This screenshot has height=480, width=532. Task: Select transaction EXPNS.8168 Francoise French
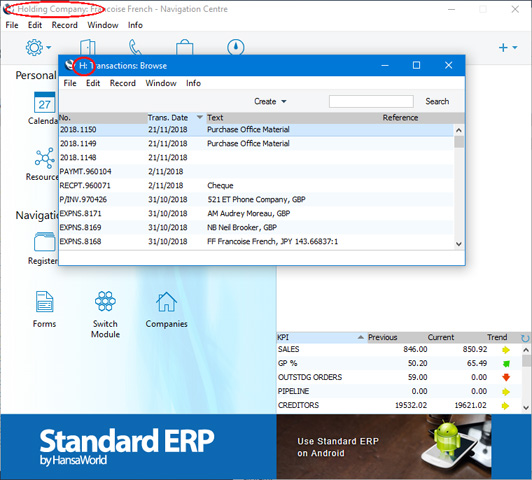256,242
